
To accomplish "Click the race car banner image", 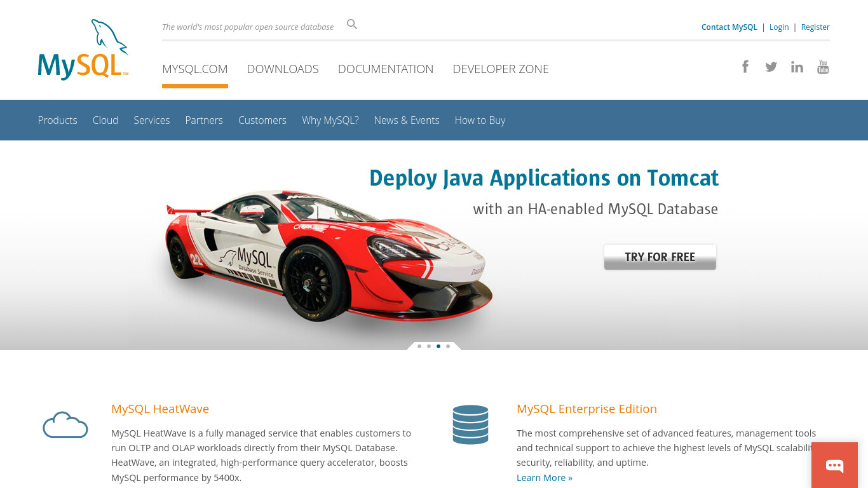I will click(x=329, y=257).
